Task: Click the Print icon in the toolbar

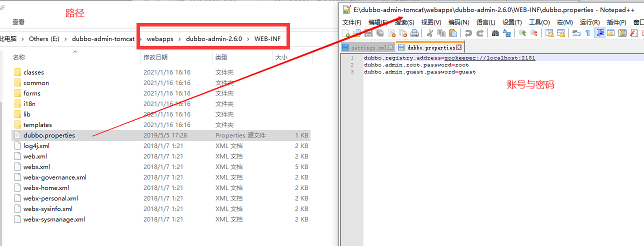Action: coord(414,33)
